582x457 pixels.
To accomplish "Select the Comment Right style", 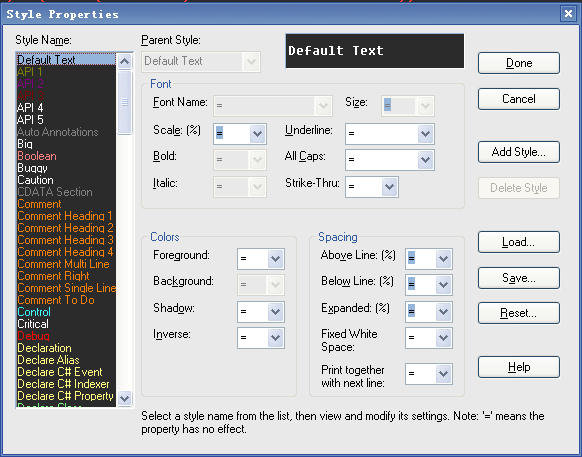I will pyautogui.click(x=66, y=276).
